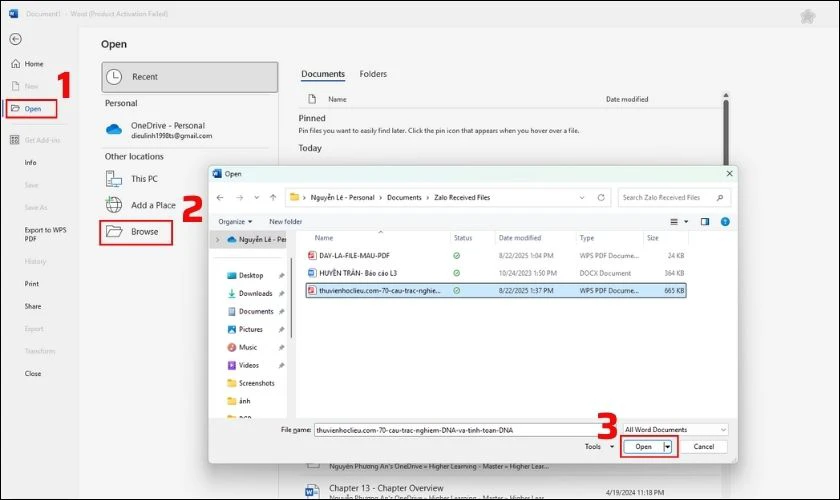Click the recent documents list scrollbar
This screenshot has height=500, width=840.
point(726,131)
